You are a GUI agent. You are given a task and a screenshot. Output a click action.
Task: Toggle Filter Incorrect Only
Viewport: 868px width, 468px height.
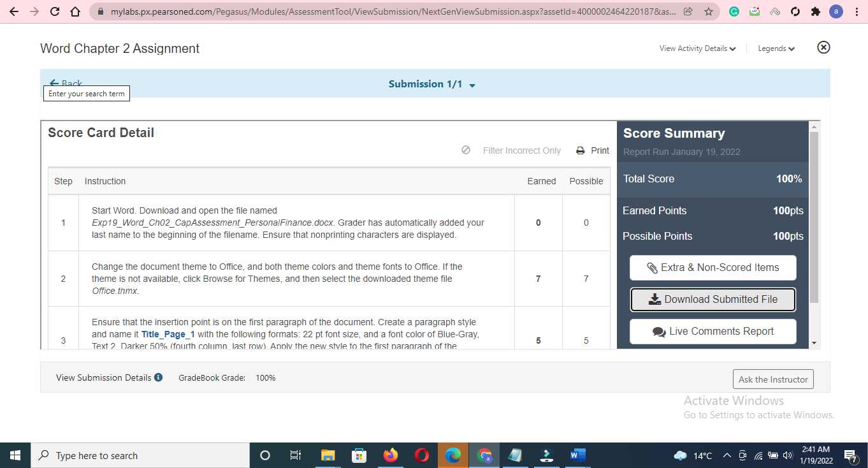click(512, 150)
